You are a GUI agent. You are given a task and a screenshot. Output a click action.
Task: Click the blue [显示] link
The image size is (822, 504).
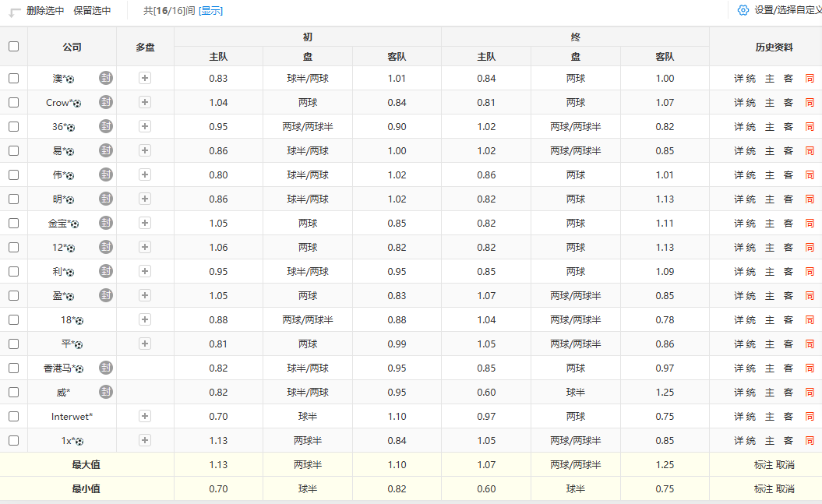(x=210, y=11)
